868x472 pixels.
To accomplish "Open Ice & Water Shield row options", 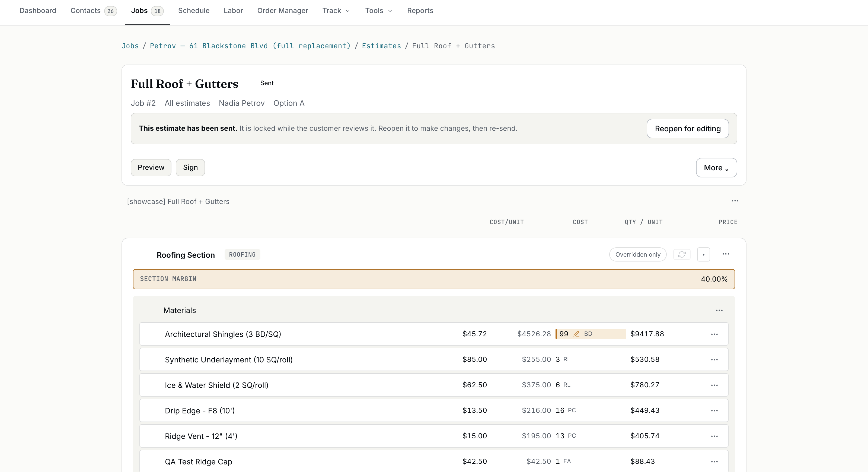I will pos(714,385).
